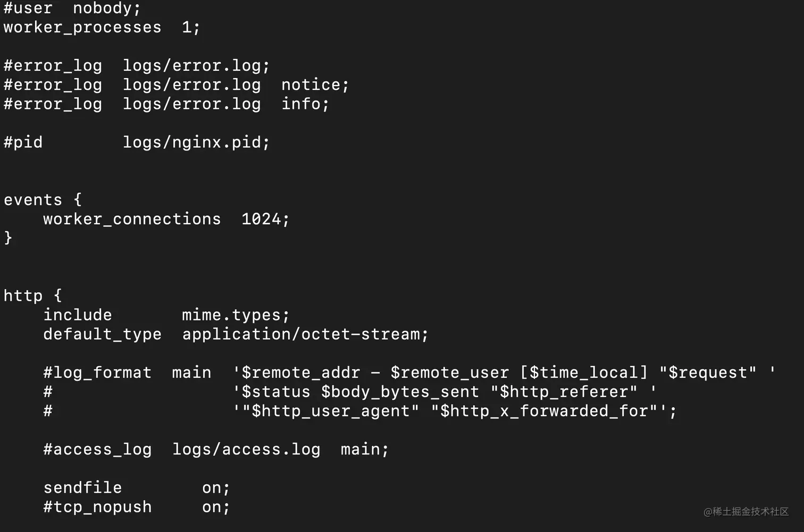Click the '#user nobody;' commented line
This screenshot has height=532, width=804.
click(x=72, y=8)
